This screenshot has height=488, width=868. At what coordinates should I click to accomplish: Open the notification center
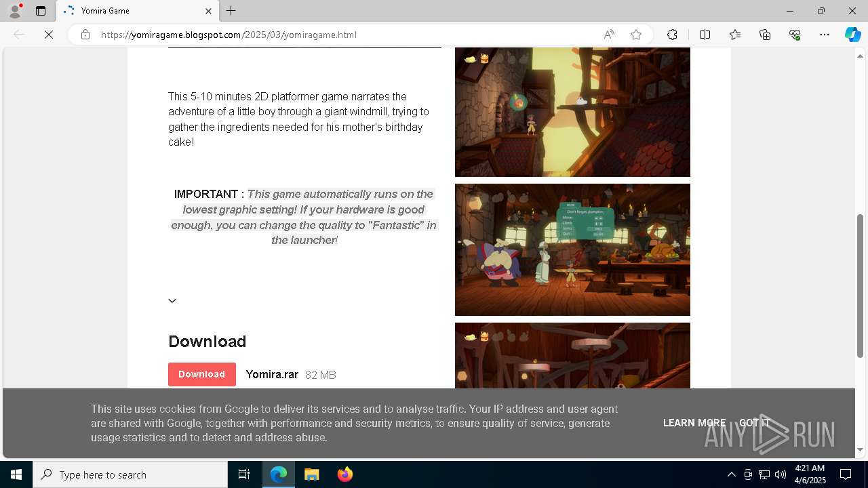click(x=846, y=474)
